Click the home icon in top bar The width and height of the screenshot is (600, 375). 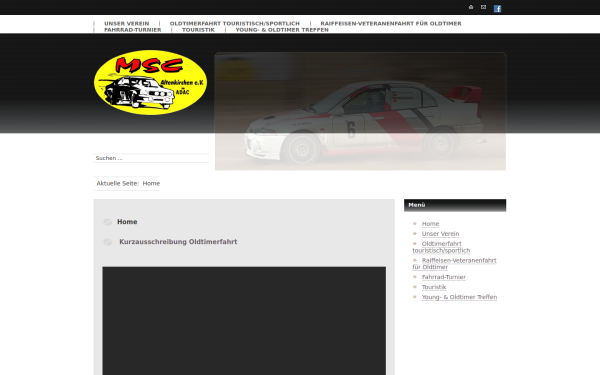click(471, 7)
